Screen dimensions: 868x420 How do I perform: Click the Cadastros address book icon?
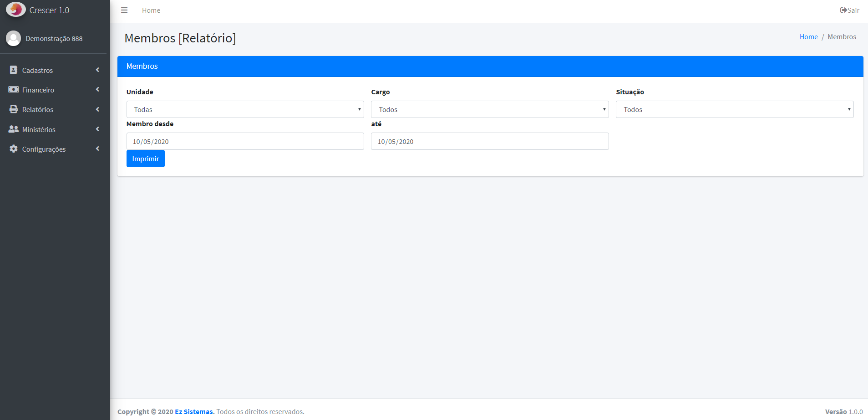(14, 70)
